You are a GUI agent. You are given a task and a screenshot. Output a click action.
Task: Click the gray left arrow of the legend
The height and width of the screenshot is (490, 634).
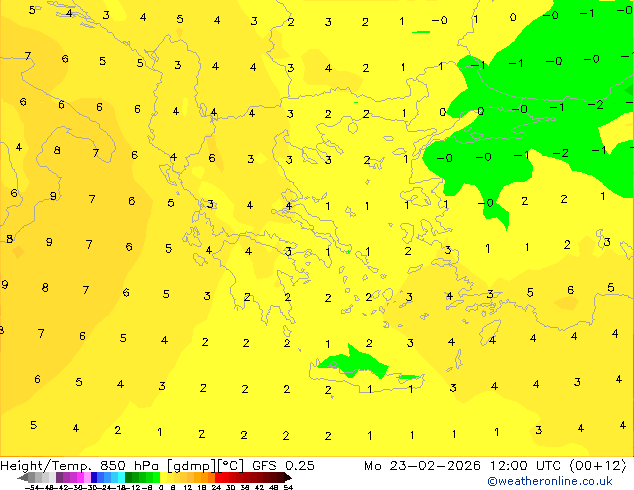point(23,477)
